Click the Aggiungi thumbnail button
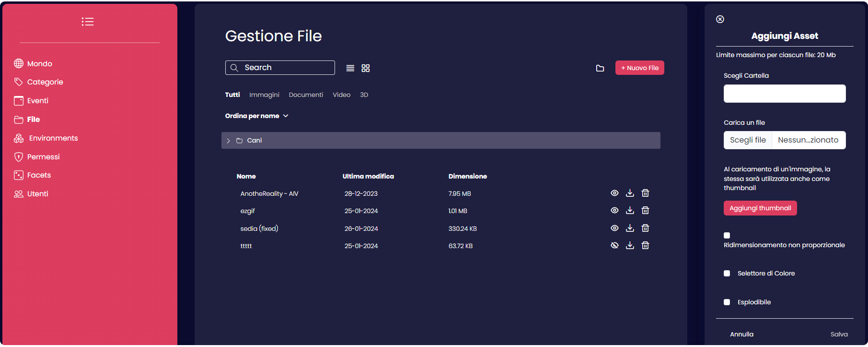The width and height of the screenshot is (868, 347). click(760, 208)
